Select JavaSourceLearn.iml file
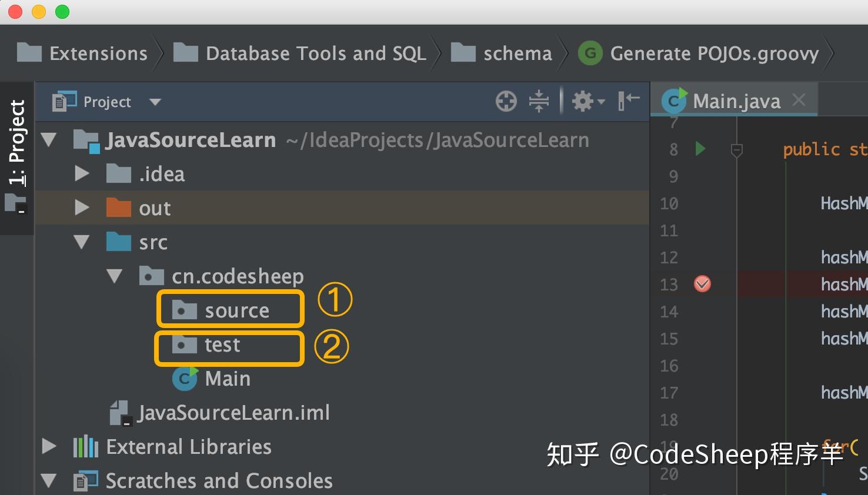This screenshot has width=868, height=495. (233, 413)
